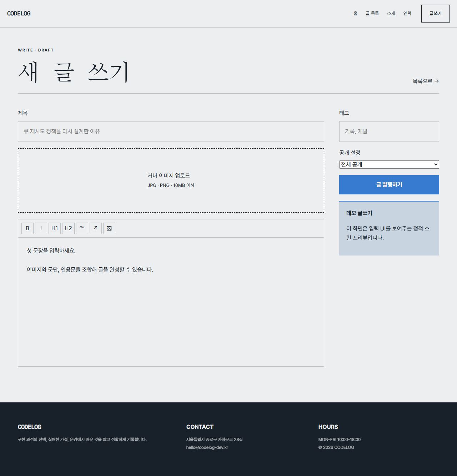The image size is (457, 476).
Task: Click the WRITE · DRAFT label
Action: [x=36, y=50]
